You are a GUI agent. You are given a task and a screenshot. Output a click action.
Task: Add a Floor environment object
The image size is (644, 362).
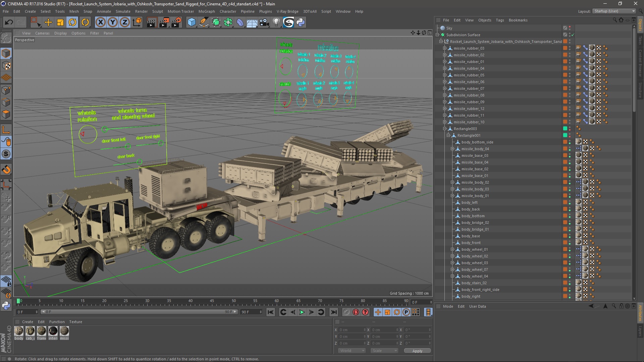tap(252, 22)
